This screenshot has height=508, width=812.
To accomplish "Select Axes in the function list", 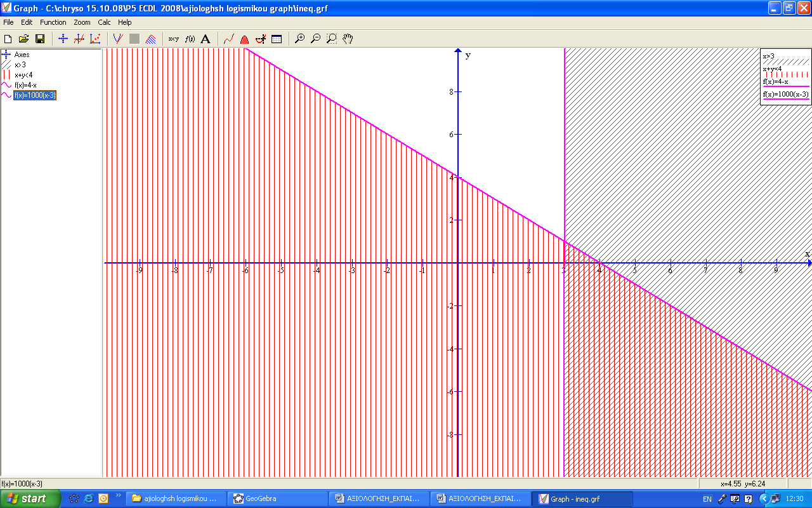I will 22,55.
